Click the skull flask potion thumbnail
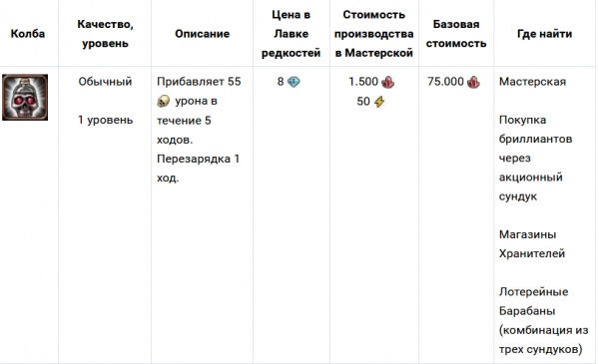The width and height of the screenshot is (599, 364). [x=25, y=98]
